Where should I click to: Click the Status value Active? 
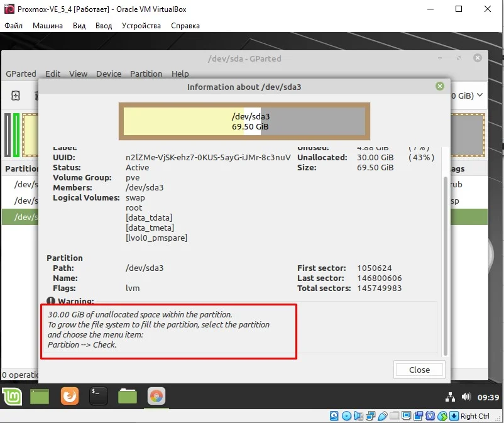click(x=137, y=167)
